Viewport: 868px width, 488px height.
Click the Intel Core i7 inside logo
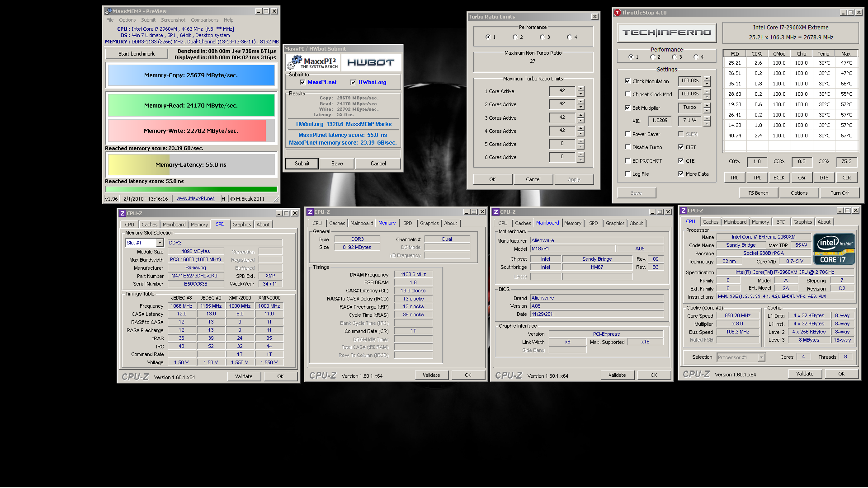(834, 249)
